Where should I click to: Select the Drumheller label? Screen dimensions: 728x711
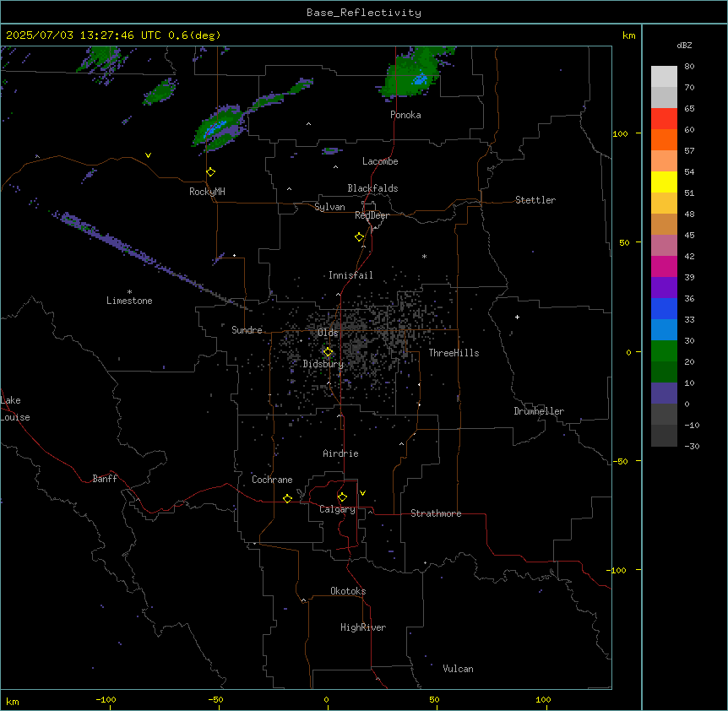539,411
